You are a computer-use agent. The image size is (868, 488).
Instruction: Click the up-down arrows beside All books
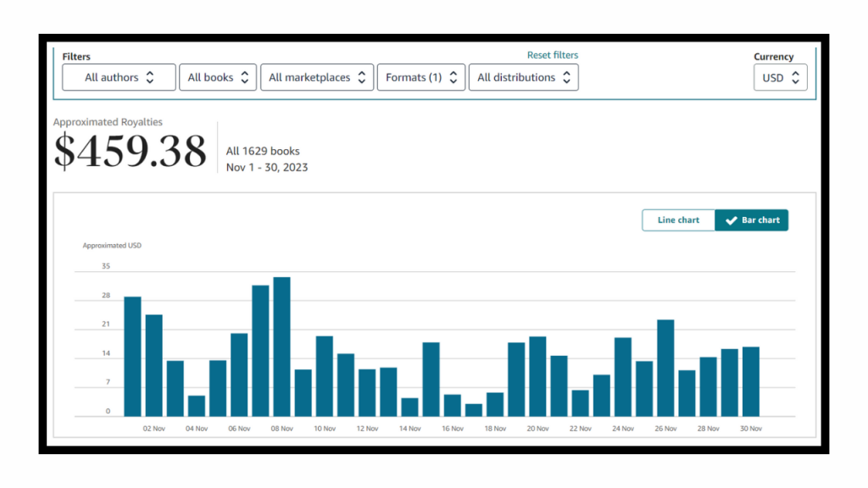pyautogui.click(x=244, y=77)
